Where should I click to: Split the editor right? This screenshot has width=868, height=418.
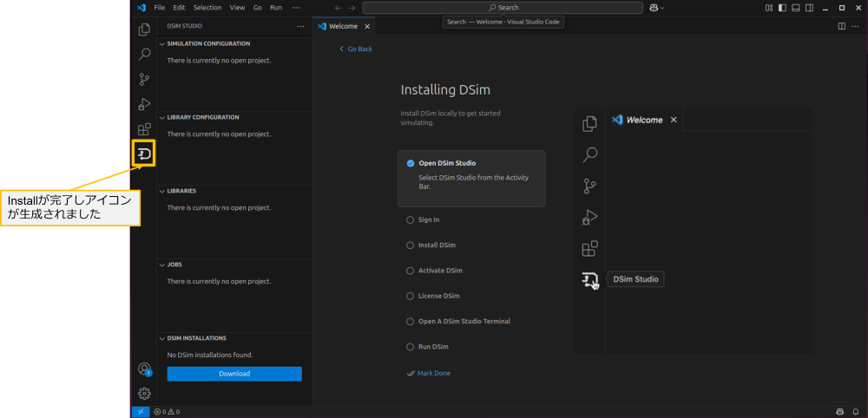pos(841,26)
